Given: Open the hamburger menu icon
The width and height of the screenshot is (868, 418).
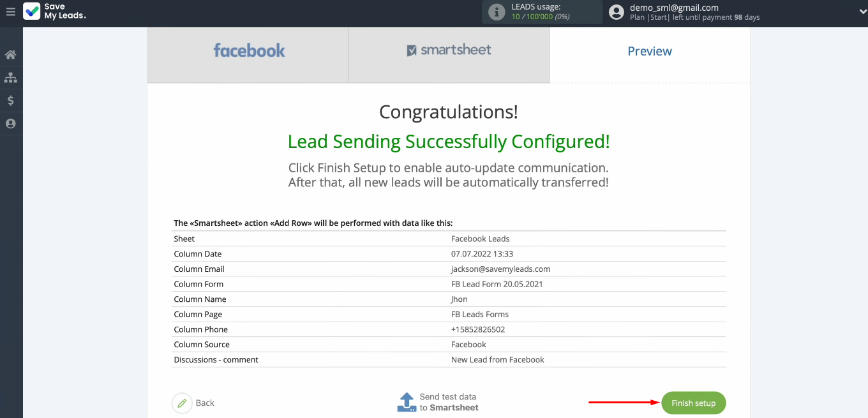Looking at the screenshot, I should click(10, 11).
